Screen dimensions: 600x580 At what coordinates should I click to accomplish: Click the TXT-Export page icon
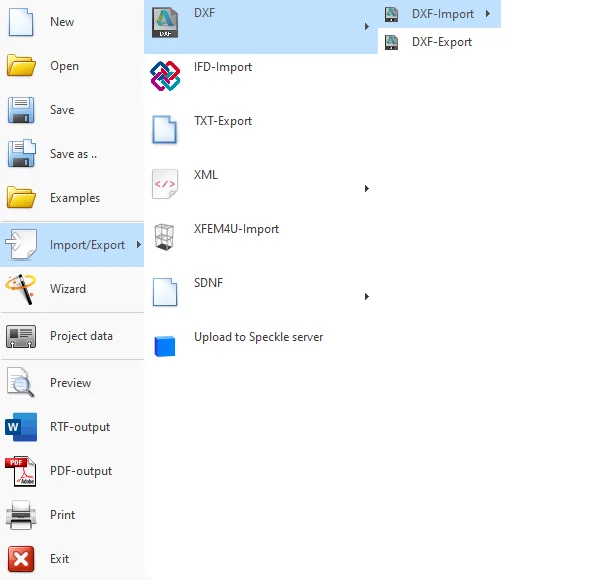[165, 130]
